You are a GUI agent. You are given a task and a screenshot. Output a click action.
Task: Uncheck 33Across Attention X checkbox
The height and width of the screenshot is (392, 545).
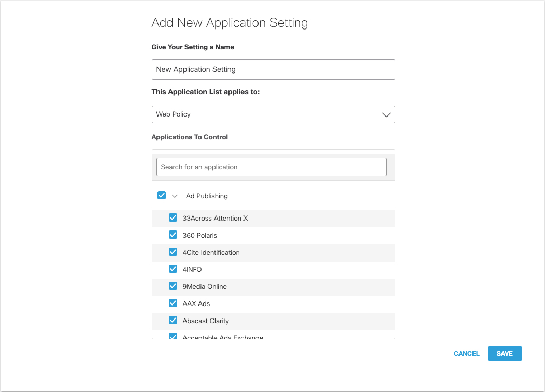pos(173,218)
